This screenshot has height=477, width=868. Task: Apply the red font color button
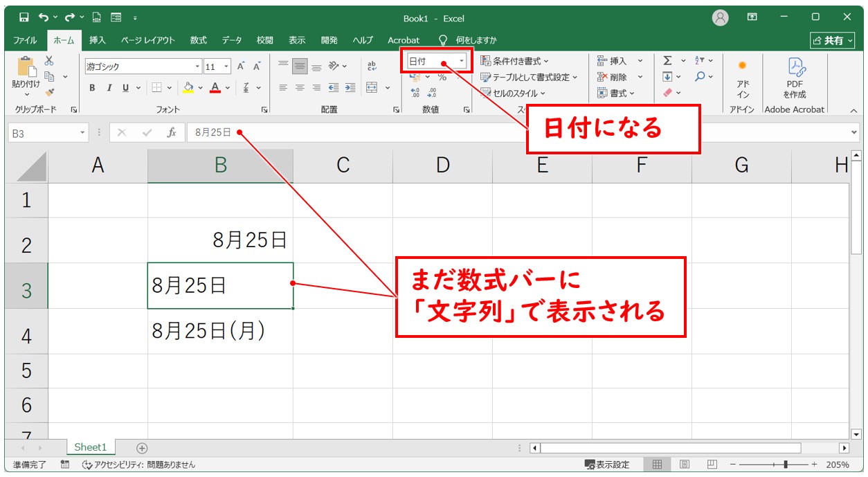tap(215, 88)
